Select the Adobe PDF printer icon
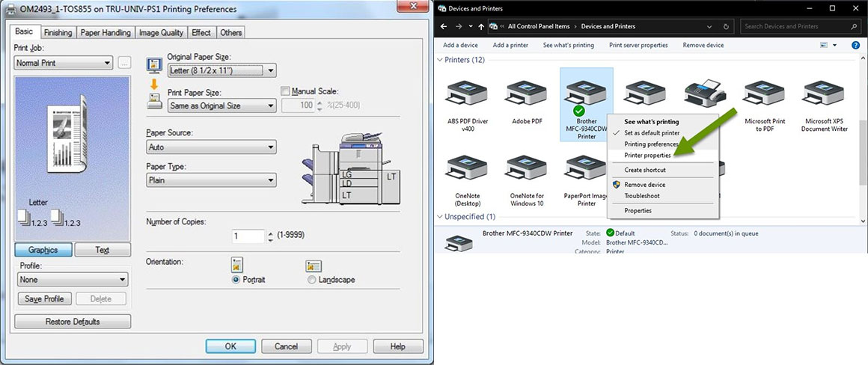This screenshot has height=365, width=868. (x=527, y=92)
